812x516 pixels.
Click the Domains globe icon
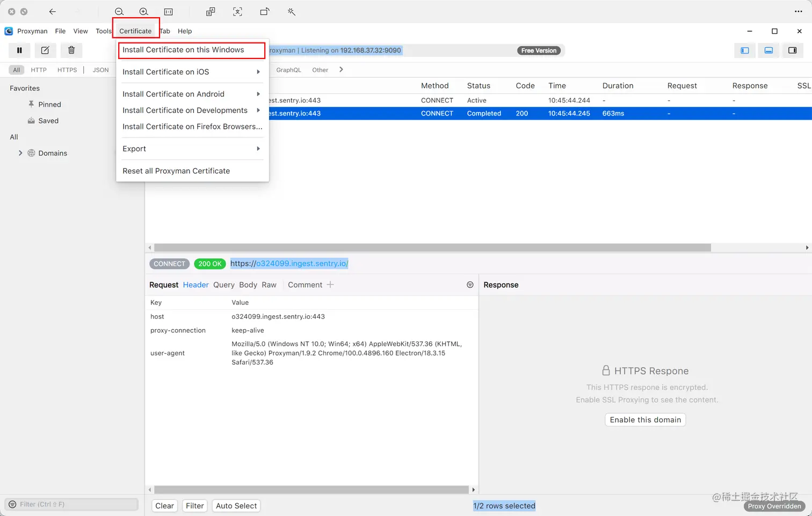click(31, 153)
